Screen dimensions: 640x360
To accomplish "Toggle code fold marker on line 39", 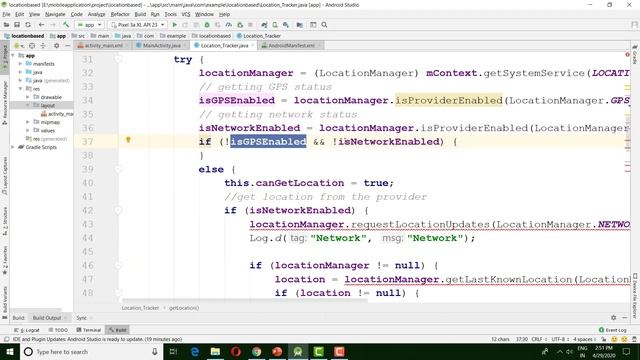I will 118,169.
